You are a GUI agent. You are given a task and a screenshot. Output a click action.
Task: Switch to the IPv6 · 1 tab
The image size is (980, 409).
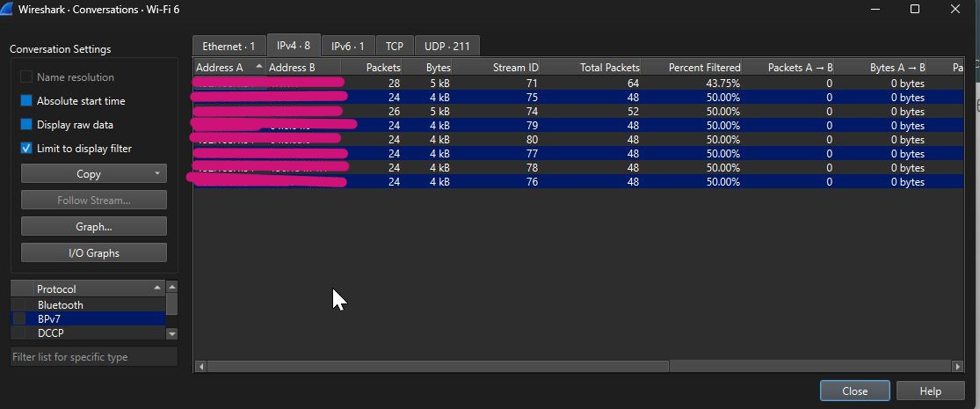point(347,47)
